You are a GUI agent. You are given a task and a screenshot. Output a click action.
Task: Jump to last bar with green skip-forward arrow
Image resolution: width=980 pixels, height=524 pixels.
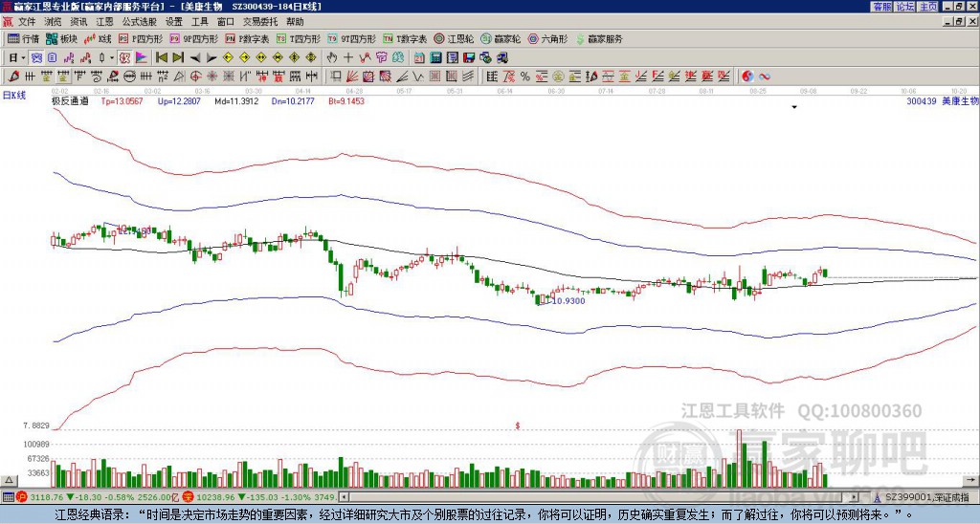[178, 57]
